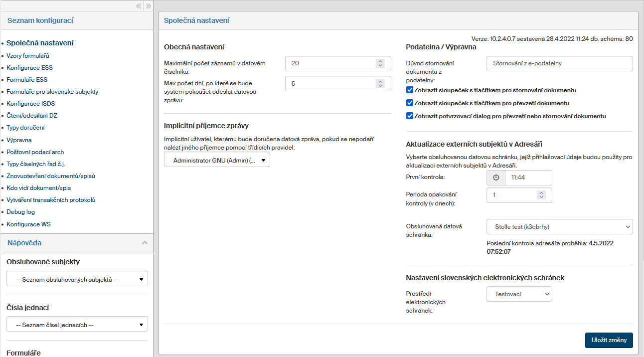The image size is (644, 357).
Task: Toggle checkbox for stornování dokumentu column
Action: pyautogui.click(x=410, y=90)
